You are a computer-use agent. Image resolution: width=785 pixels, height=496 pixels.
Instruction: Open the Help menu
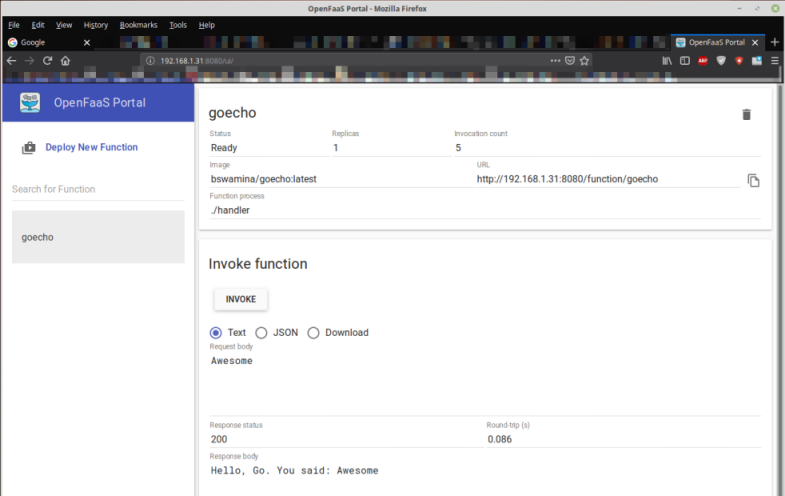click(206, 25)
